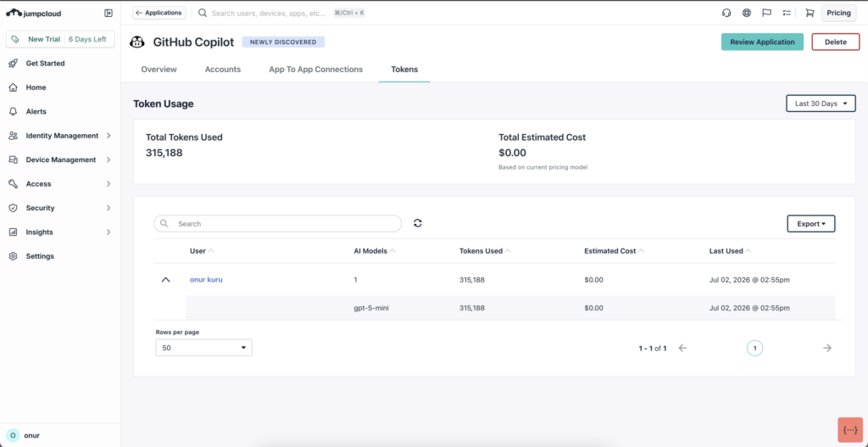This screenshot has width=868, height=447.
Task: Expand the Access menu chevron
Action: [x=108, y=184]
